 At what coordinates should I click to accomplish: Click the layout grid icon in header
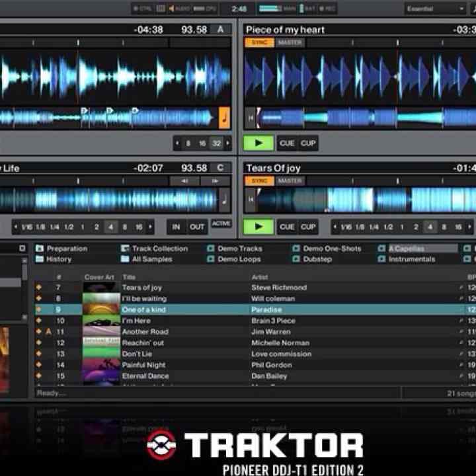pyautogui.click(x=161, y=9)
